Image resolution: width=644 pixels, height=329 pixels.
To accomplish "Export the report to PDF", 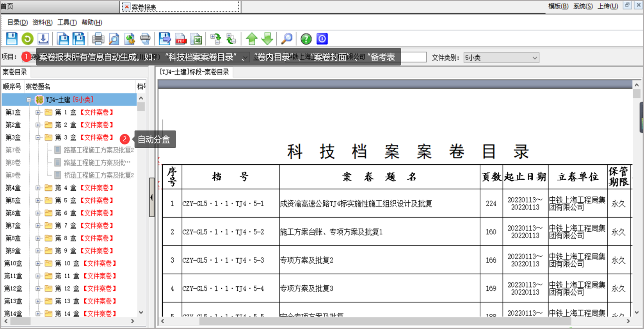I will point(181,39).
